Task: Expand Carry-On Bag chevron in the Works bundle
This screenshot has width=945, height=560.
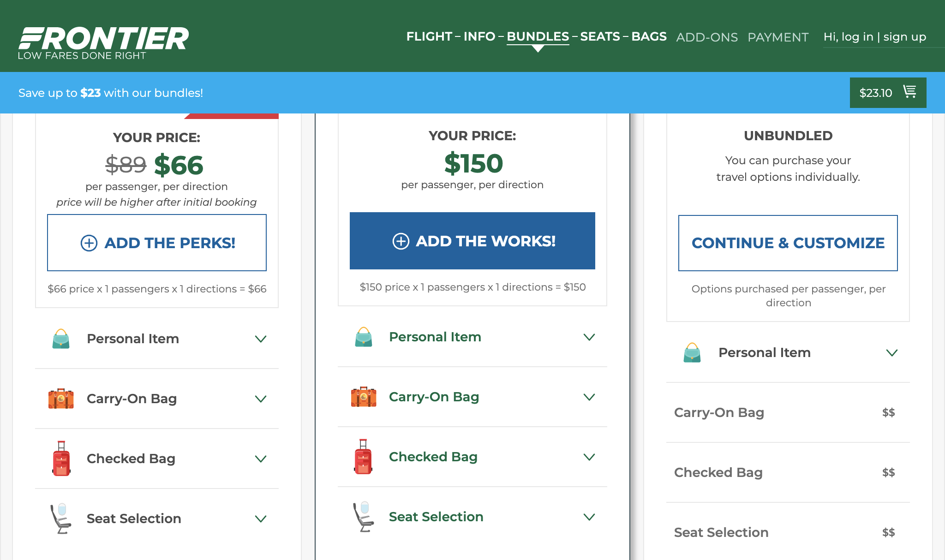Action: click(589, 397)
